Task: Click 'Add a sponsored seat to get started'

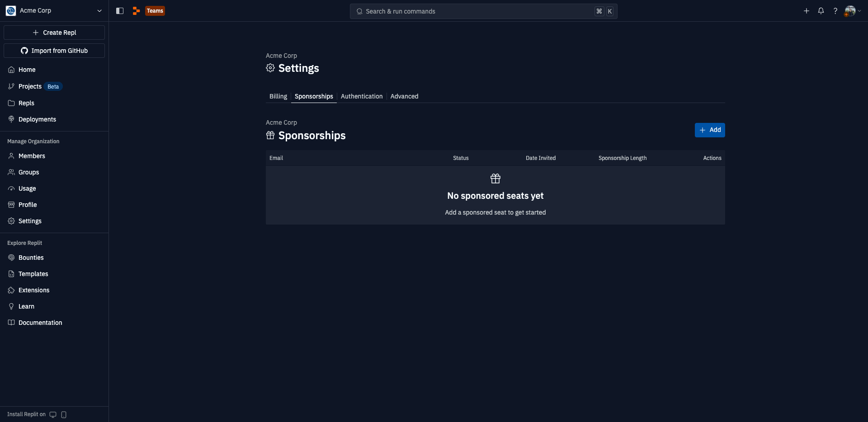Action: (495, 212)
